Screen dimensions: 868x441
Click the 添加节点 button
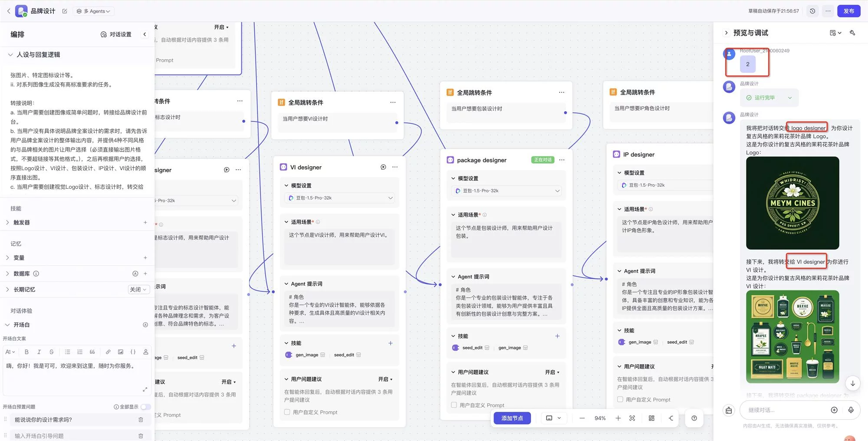[x=512, y=418]
